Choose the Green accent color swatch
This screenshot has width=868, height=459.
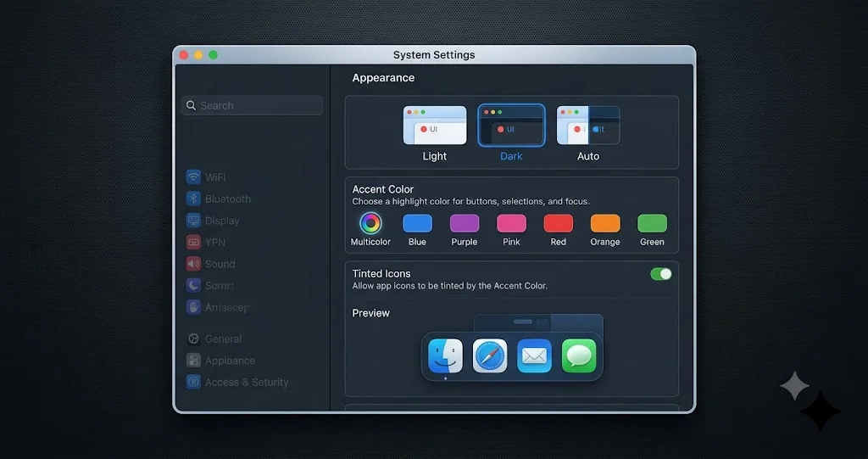coord(652,223)
